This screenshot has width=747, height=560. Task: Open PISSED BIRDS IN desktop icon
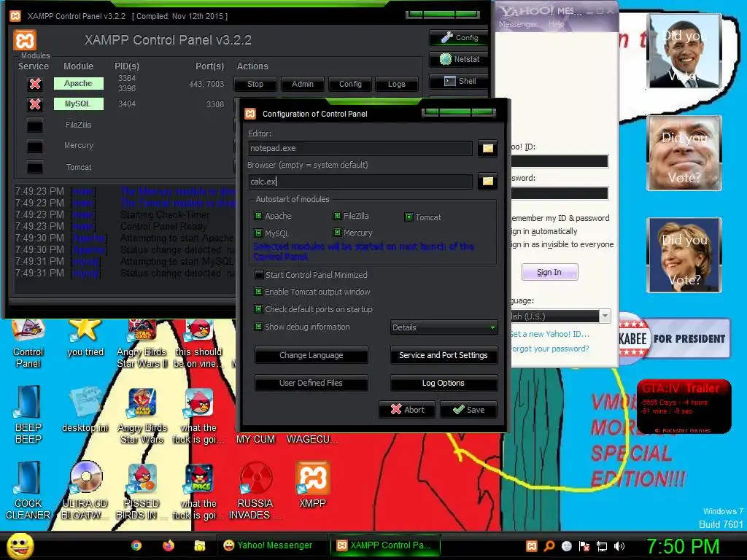point(142,491)
